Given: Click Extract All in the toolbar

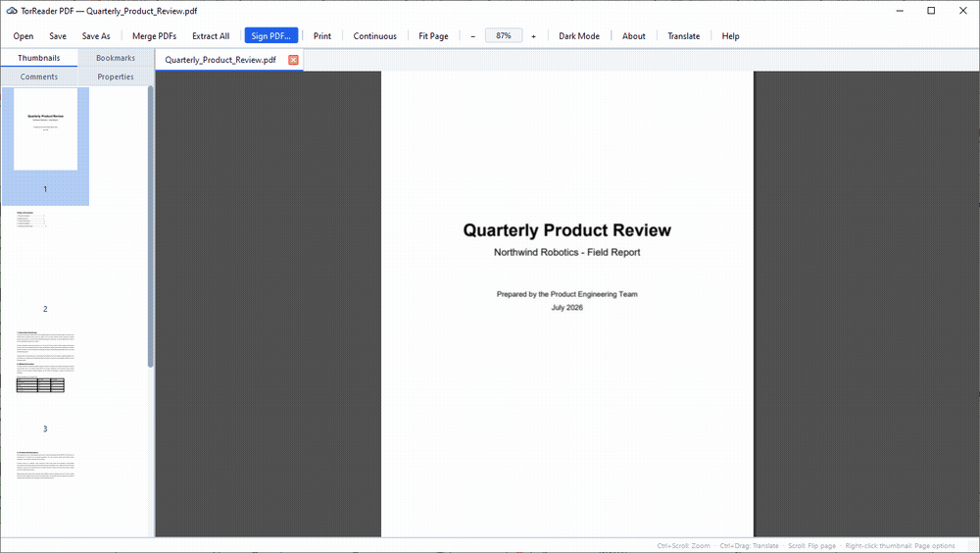Looking at the screenshot, I should [x=211, y=36].
